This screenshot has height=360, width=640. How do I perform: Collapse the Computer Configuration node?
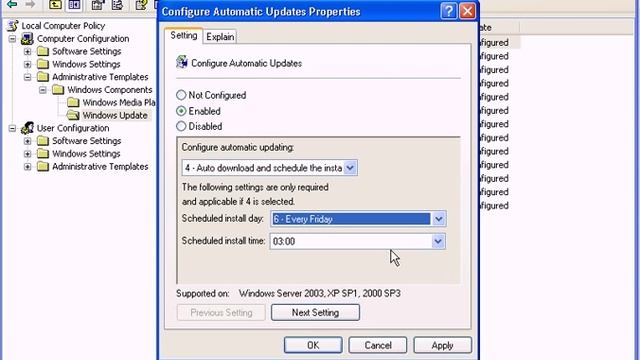click(13, 39)
